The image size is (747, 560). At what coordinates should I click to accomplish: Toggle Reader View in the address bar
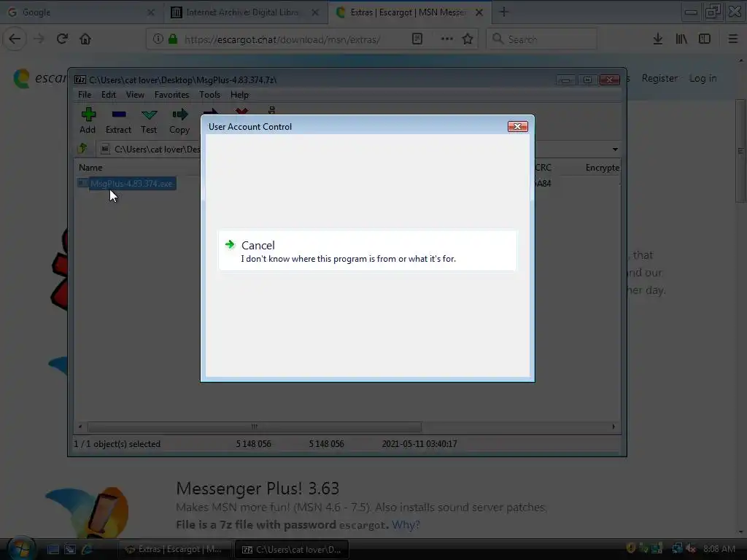417,39
